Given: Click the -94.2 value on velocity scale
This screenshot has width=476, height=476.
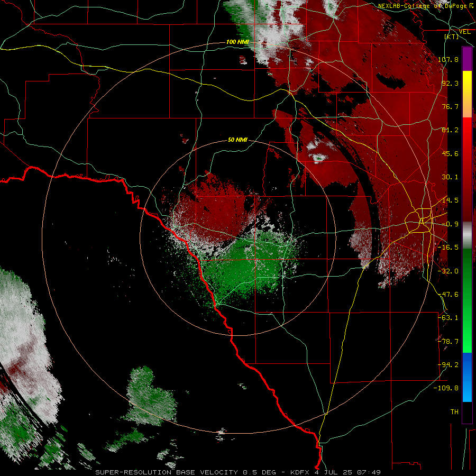Looking at the screenshot, I should click(448, 365).
